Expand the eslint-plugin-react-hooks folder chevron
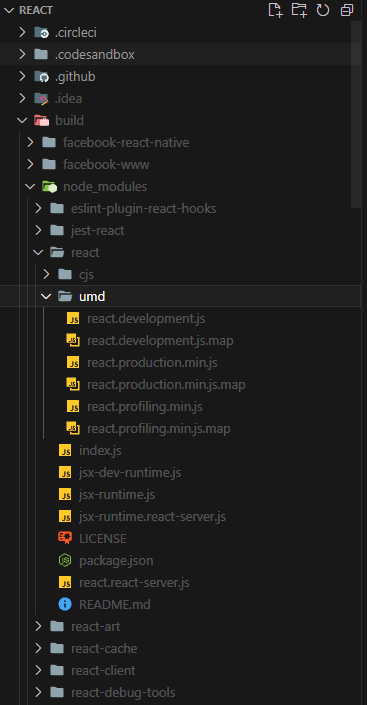Image resolution: width=367 pixels, height=705 pixels. [38, 209]
